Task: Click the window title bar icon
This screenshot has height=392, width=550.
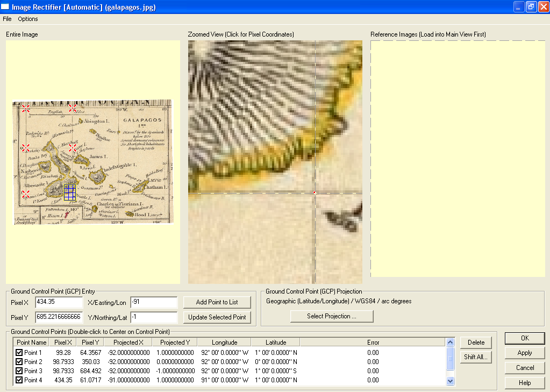Action: pos(5,6)
